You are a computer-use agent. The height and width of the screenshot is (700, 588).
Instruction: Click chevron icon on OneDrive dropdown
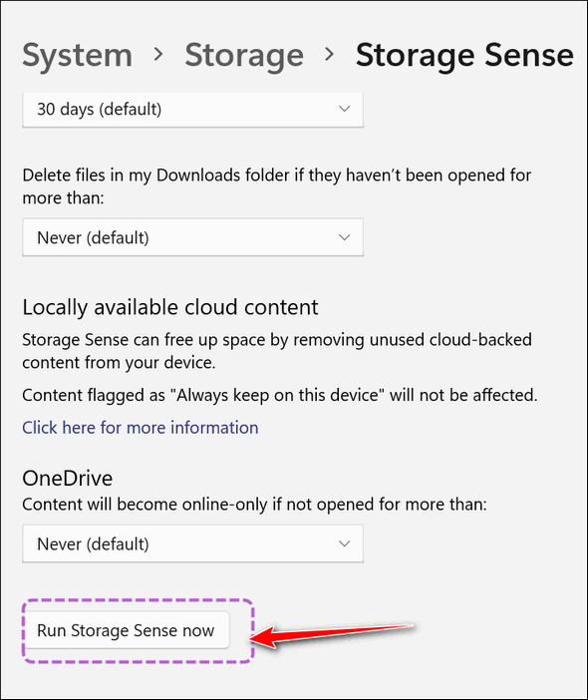(x=344, y=543)
